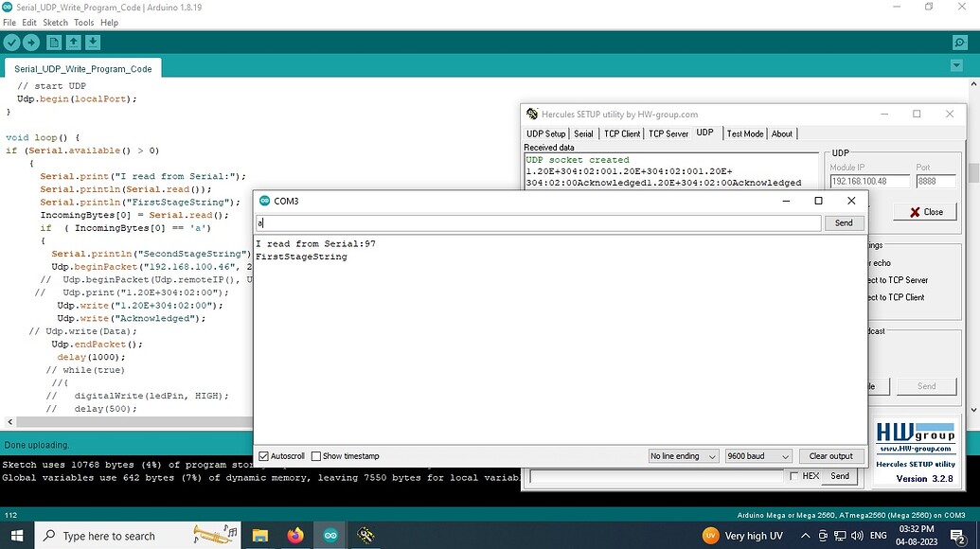Upload the sketch using the arrow icon
This screenshot has width=980, height=549.
33,42
